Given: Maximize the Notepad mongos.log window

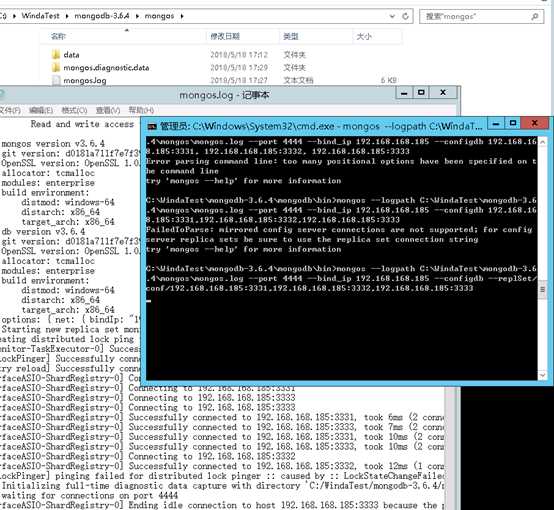Looking at the screenshot, I should point(421,93).
